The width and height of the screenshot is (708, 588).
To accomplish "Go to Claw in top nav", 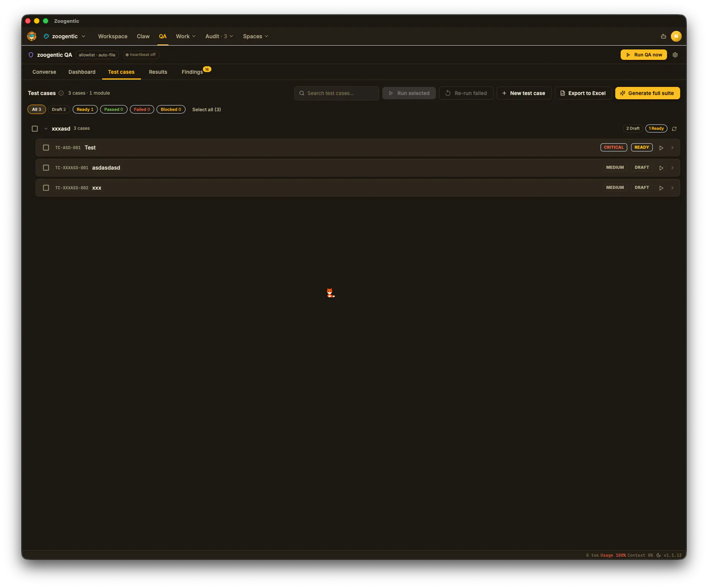I will click(x=143, y=36).
